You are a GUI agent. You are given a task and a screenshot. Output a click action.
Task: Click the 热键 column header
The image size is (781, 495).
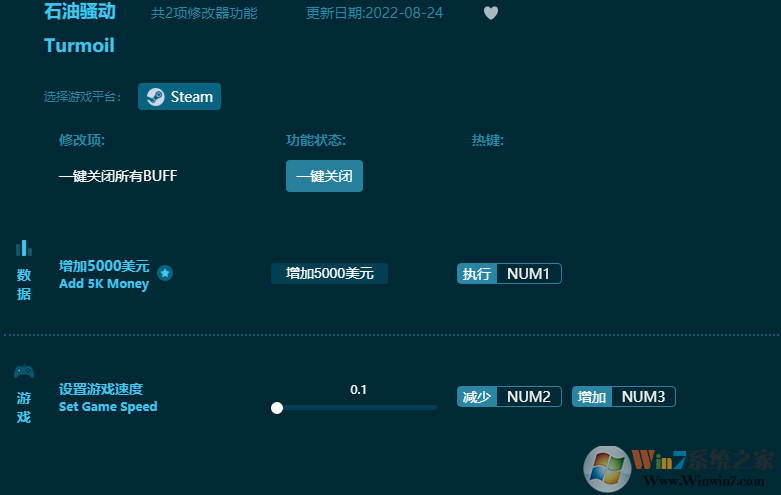click(x=488, y=140)
